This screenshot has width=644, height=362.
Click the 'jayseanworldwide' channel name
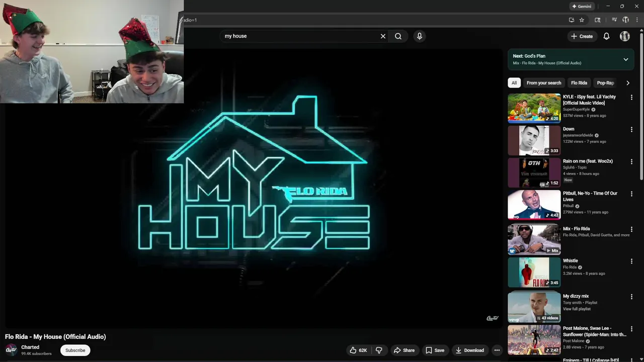pyautogui.click(x=578, y=135)
